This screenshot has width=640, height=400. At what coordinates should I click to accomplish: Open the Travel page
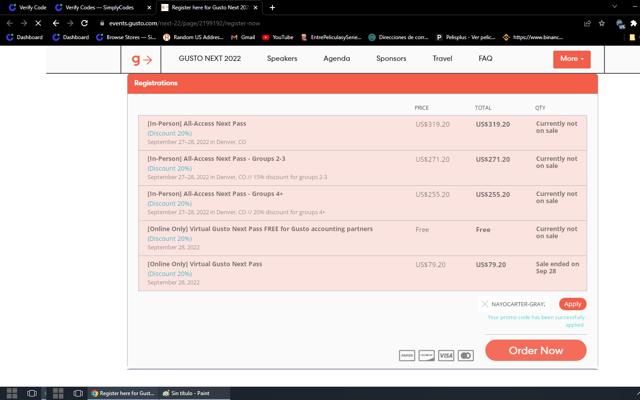(442, 58)
